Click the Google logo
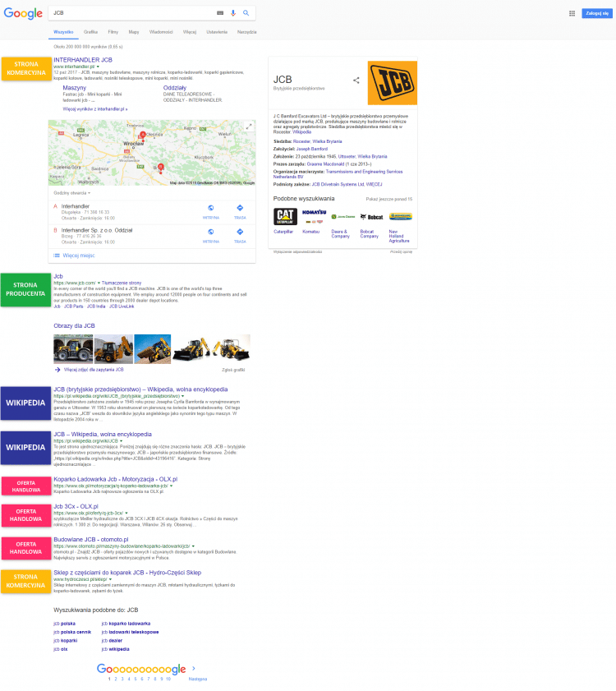The image size is (616, 691). tap(23, 14)
